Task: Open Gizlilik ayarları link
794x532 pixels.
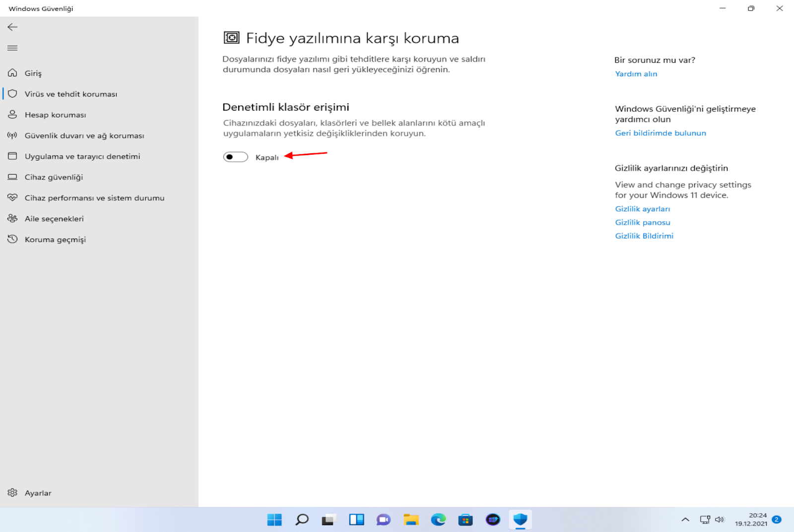Action: [643, 209]
